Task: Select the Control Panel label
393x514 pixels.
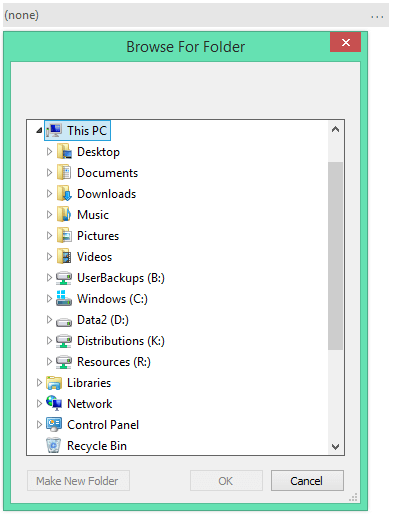Action: point(103,425)
